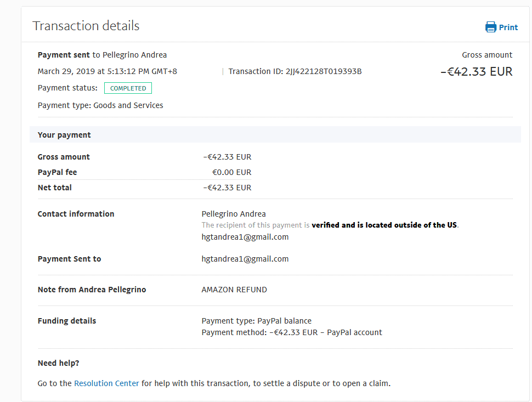
Task: Click the Need help? heading
Action: pos(59,363)
